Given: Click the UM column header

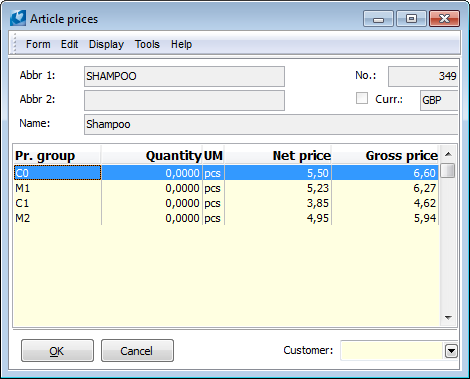Looking at the screenshot, I should pos(213,155).
